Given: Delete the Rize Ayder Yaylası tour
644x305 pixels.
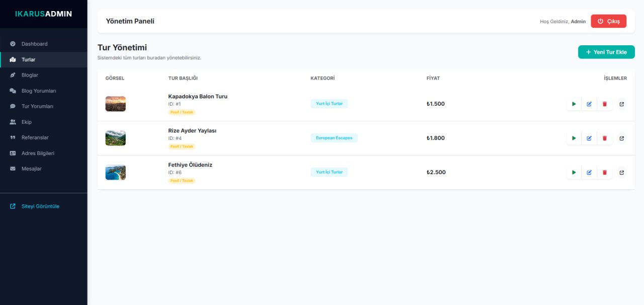Looking at the screenshot, I should [605, 138].
